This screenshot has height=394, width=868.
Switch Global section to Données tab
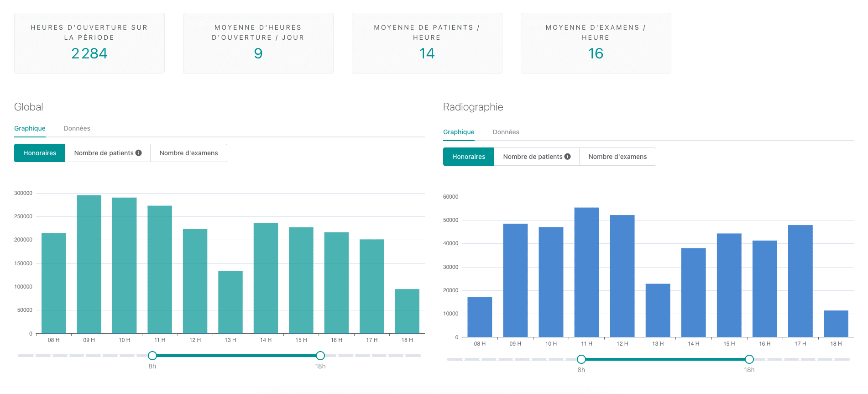pyautogui.click(x=77, y=128)
